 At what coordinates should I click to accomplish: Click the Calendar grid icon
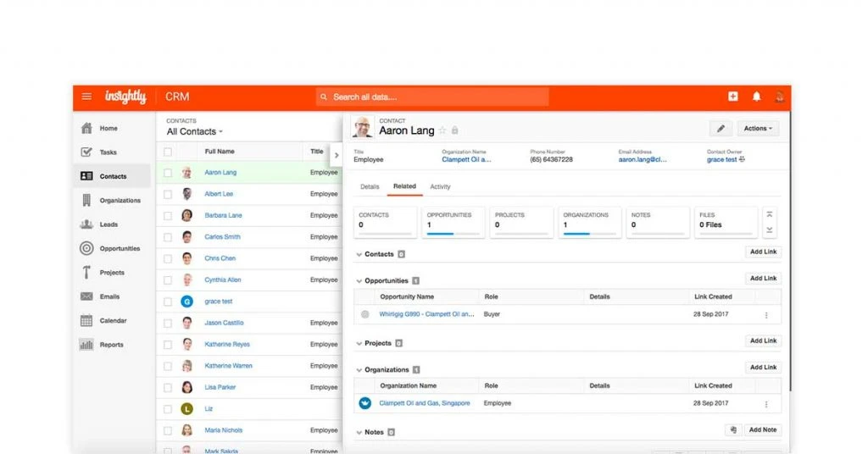(x=86, y=320)
